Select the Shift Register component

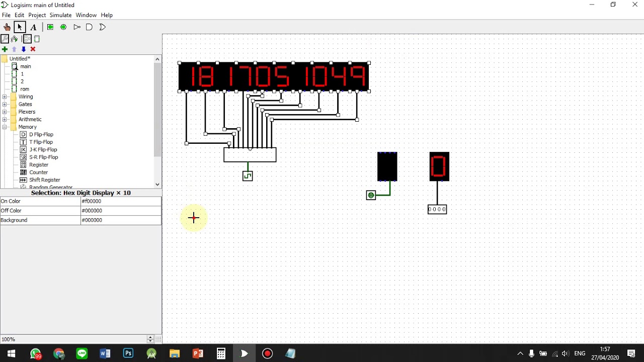(40, 179)
